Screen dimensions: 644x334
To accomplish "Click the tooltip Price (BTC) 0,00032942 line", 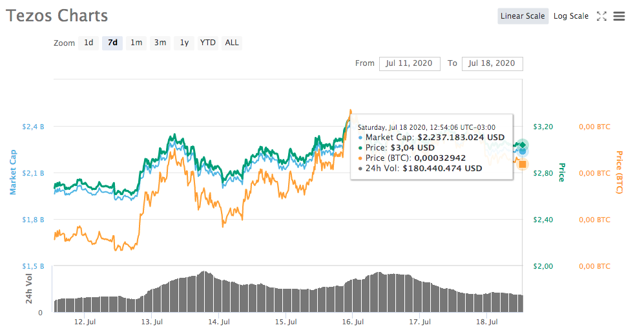I will coord(412,158).
